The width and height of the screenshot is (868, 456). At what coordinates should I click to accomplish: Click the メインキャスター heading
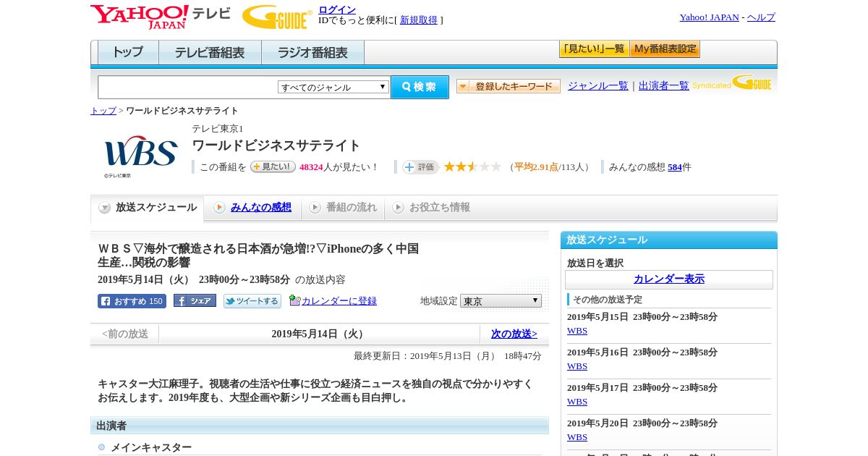[x=151, y=447]
